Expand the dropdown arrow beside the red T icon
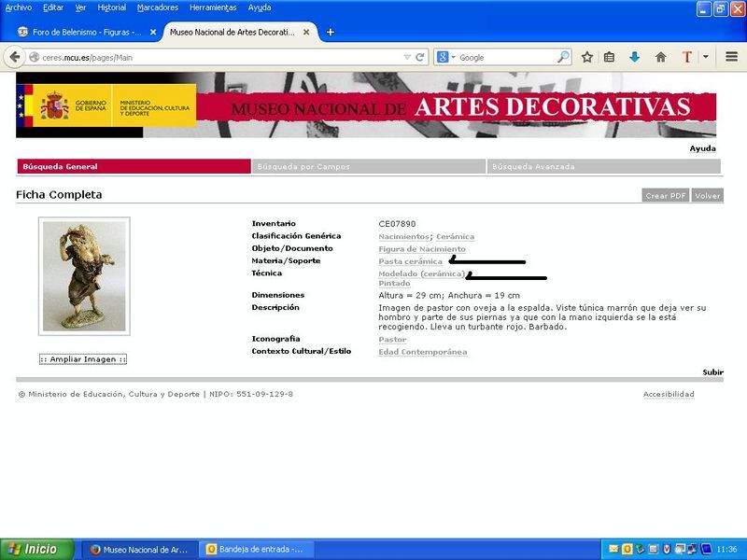Image resolution: width=747 pixels, height=560 pixels. (x=706, y=57)
